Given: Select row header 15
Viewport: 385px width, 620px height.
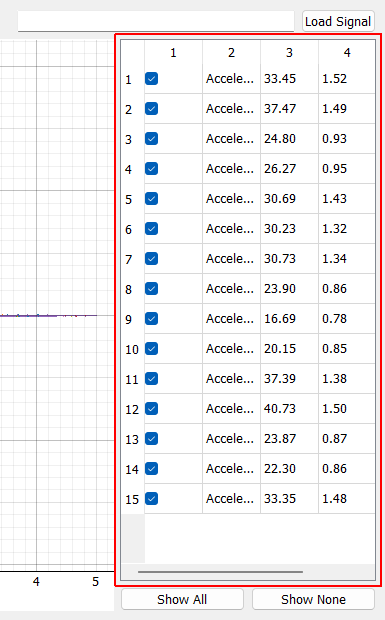Looking at the screenshot, I should (x=133, y=499).
